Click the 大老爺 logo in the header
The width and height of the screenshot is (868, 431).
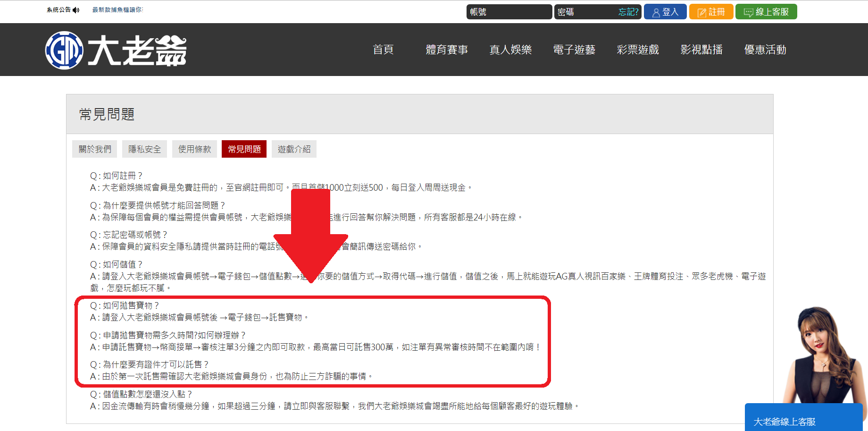pos(116,50)
